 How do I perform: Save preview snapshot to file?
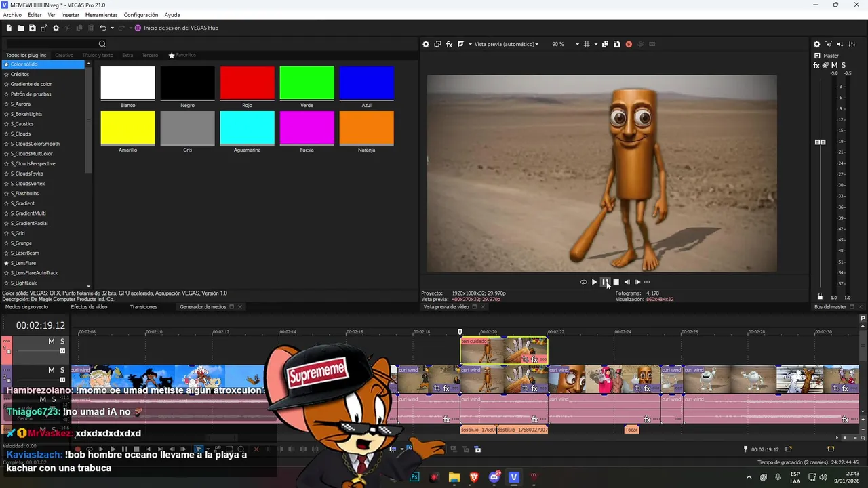click(617, 44)
